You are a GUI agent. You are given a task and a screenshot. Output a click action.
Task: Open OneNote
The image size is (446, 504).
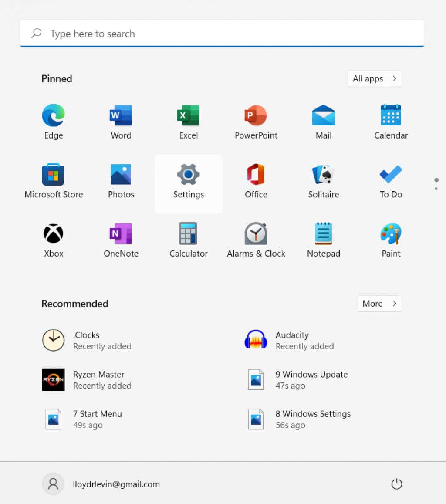(121, 240)
